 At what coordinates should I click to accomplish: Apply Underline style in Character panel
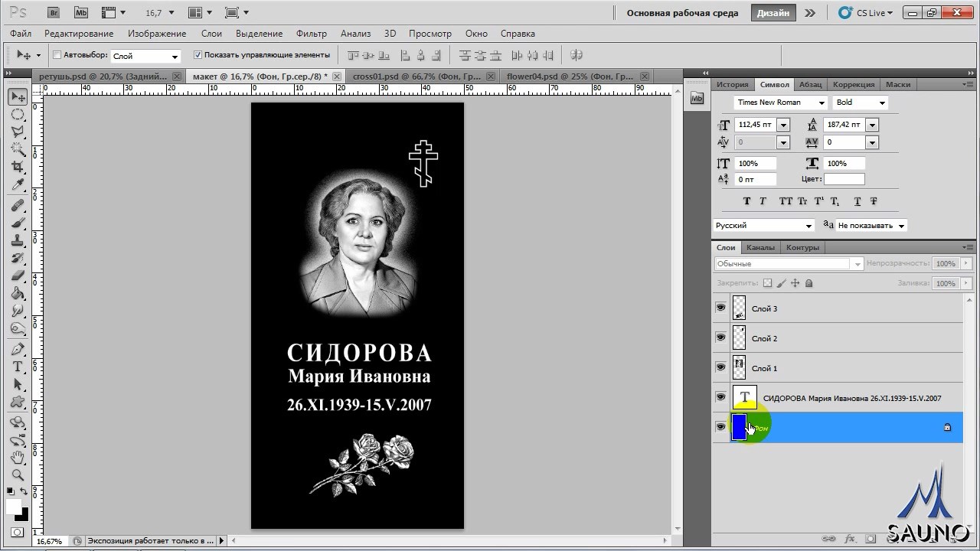[x=857, y=201]
